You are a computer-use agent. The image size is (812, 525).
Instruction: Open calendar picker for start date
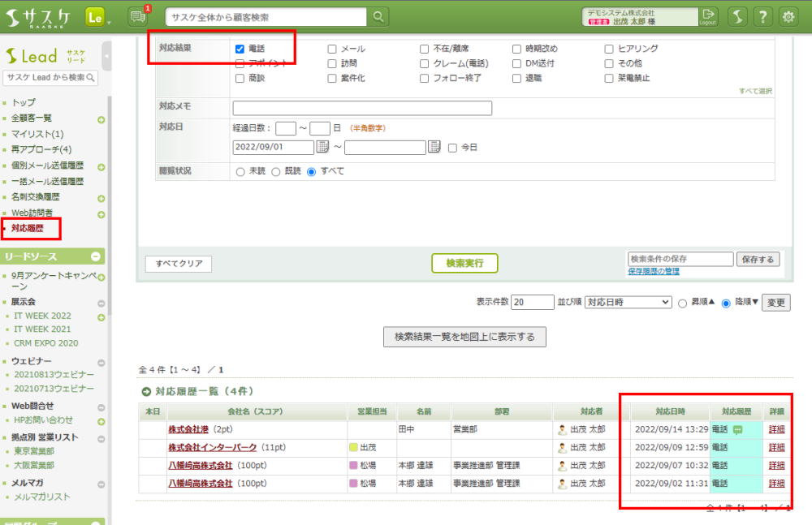[x=322, y=147]
